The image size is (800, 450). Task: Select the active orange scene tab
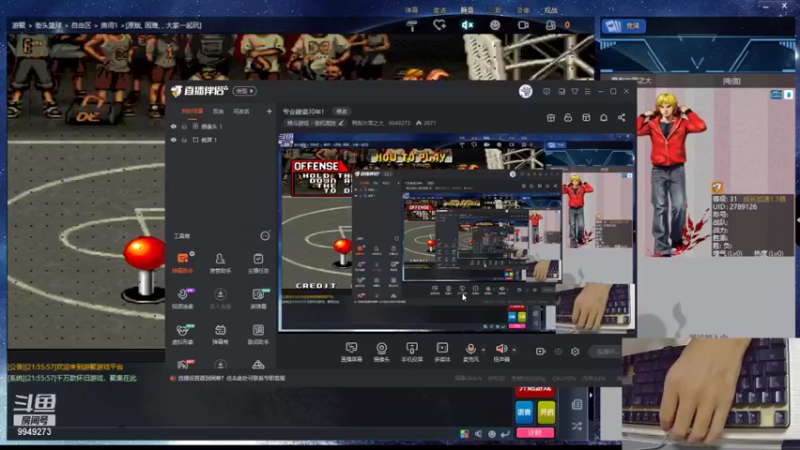pyautogui.click(x=192, y=111)
